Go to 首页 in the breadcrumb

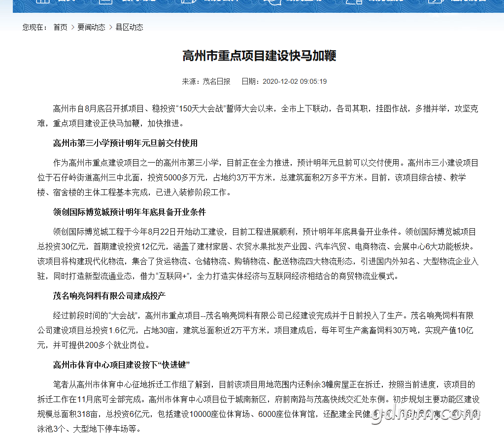tap(61, 27)
